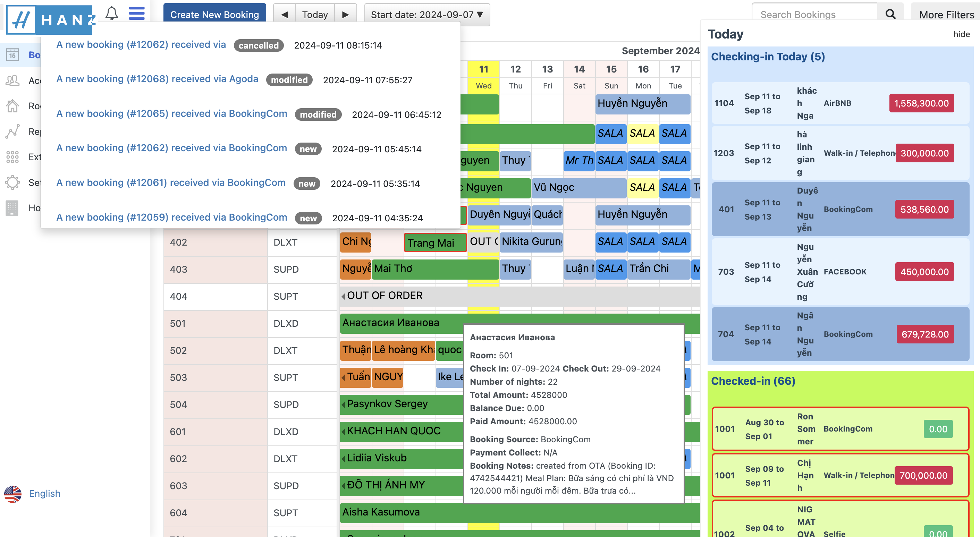Viewport: 980px width, 537px height.
Task: Hide the Today panel
Action: coord(961,34)
